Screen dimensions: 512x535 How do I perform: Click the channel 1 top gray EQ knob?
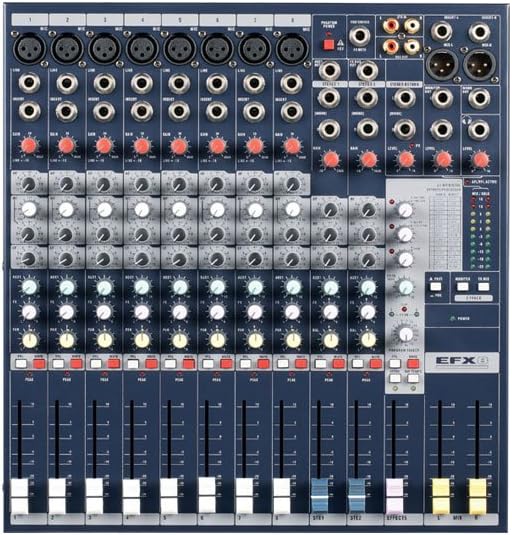click(x=28, y=185)
